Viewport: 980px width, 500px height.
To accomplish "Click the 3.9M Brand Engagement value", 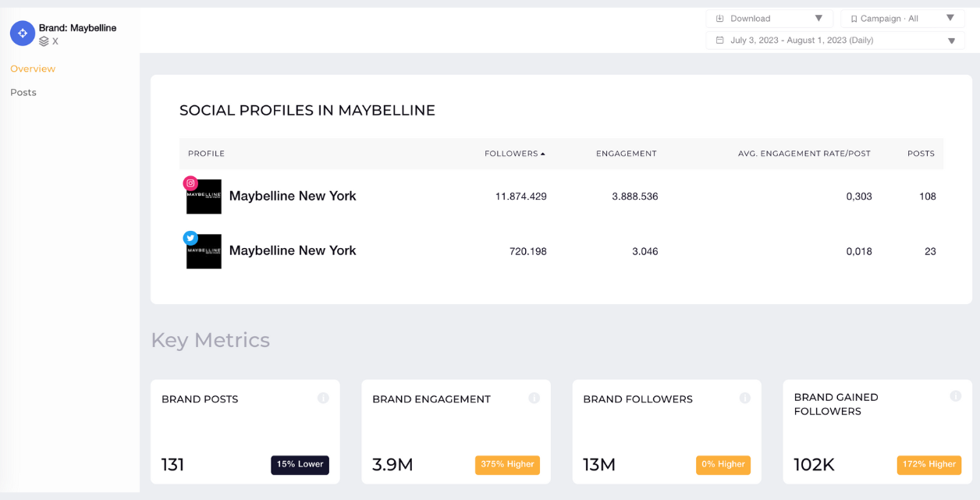I will coord(392,465).
